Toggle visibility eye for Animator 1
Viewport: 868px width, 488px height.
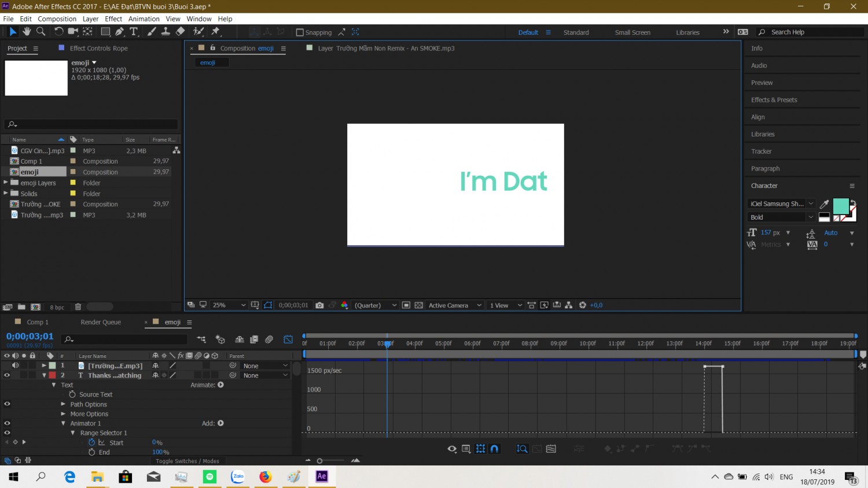tap(7, 423)
